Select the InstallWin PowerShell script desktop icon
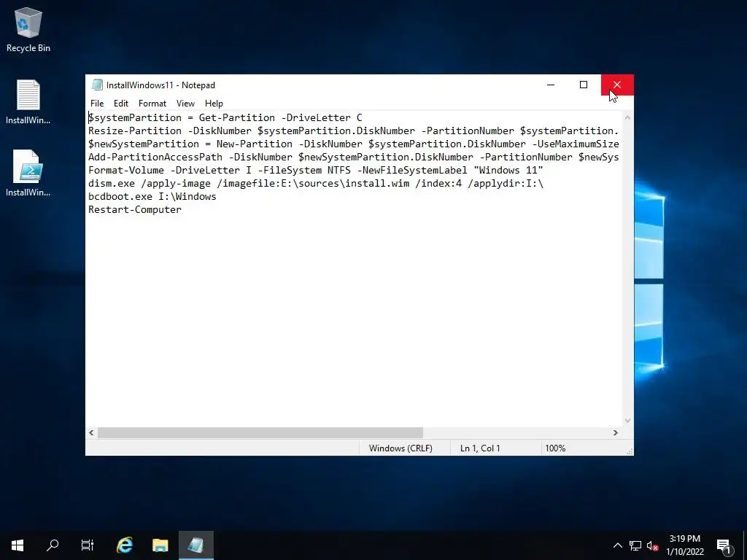 coord(28,174)
